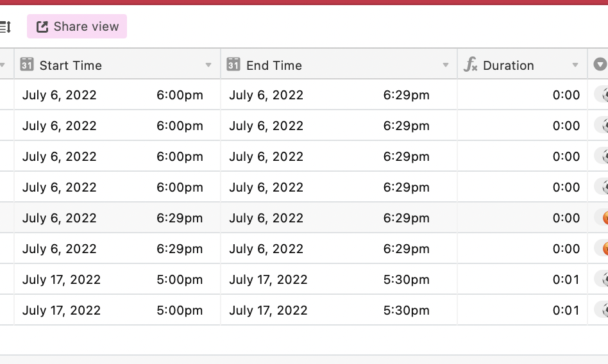Select the Start Time column header
The image size is (608, 364).
(x=117, y=64)
